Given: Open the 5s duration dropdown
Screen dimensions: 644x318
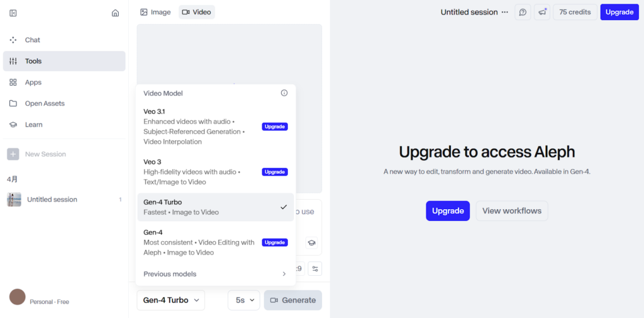Looking at the screenshot, I should [243, 300].
